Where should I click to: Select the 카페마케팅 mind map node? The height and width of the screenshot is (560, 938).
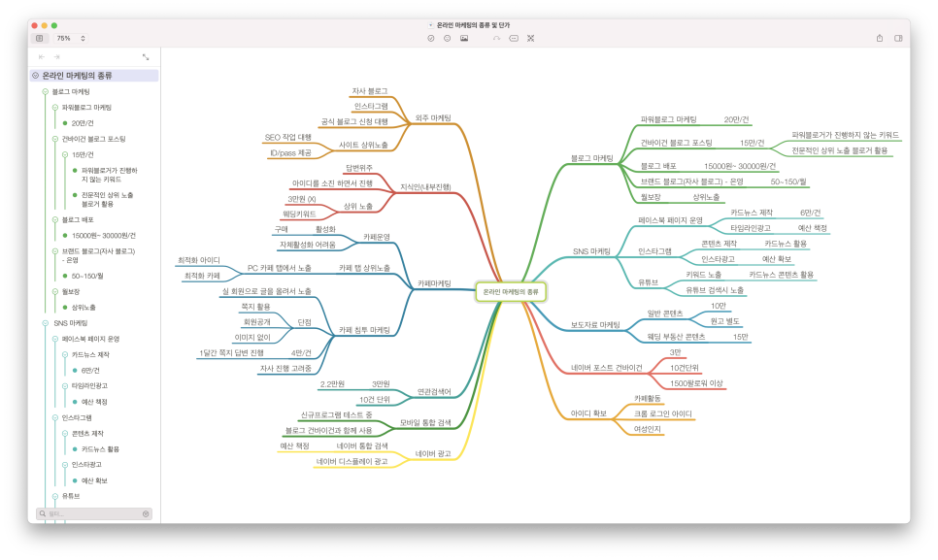434,283
